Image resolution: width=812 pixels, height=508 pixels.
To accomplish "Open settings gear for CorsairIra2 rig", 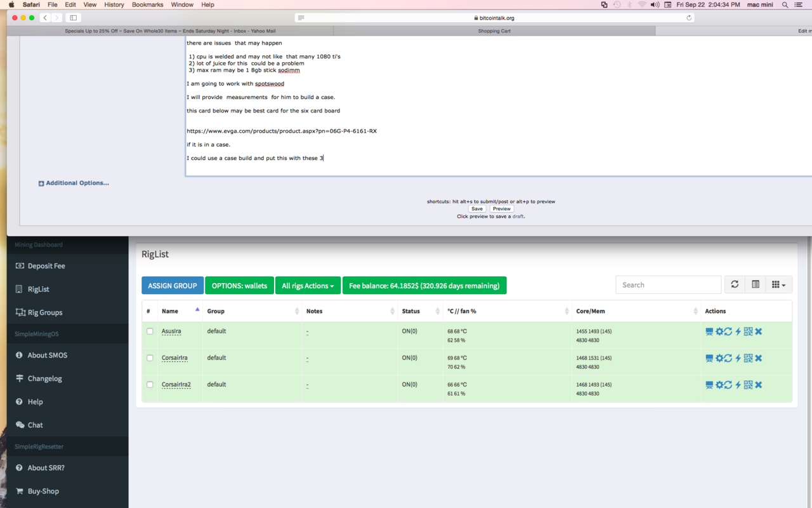I will (719, 385).
